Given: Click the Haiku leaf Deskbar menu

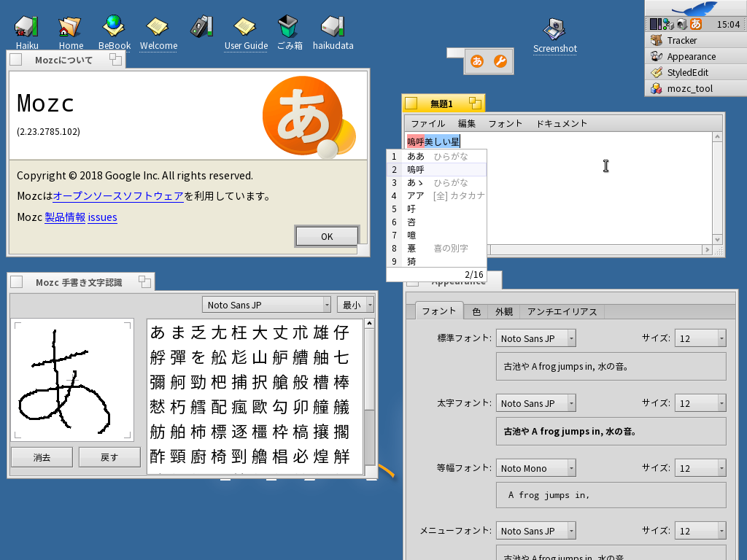Looking at the screenshot, I should coord(695,8).
